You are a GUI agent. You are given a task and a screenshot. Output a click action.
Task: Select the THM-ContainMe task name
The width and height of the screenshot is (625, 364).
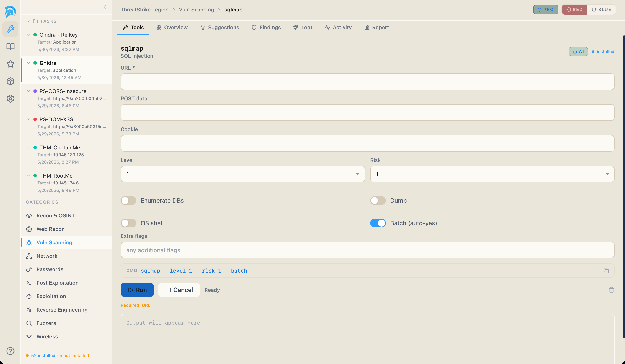60,147
